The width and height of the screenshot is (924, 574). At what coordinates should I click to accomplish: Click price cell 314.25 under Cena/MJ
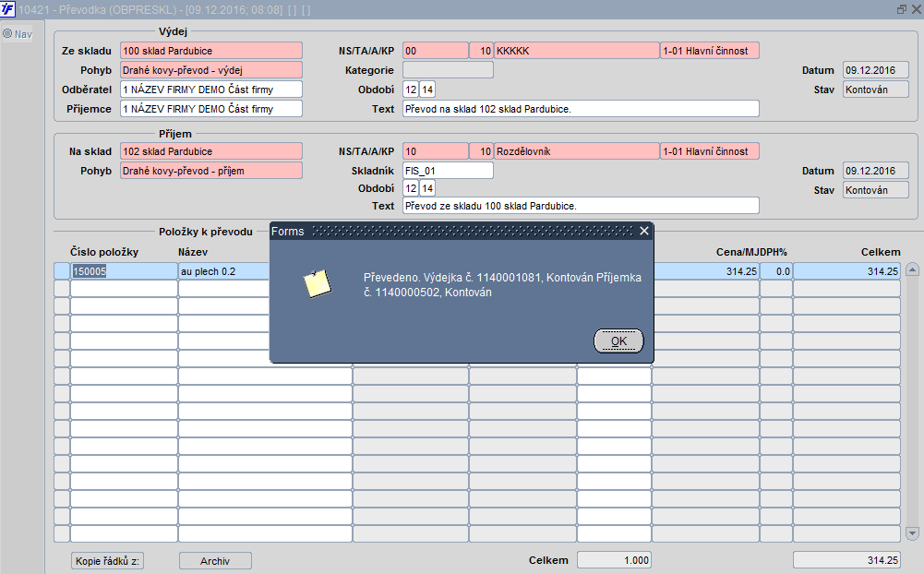[x=705, y=271]
